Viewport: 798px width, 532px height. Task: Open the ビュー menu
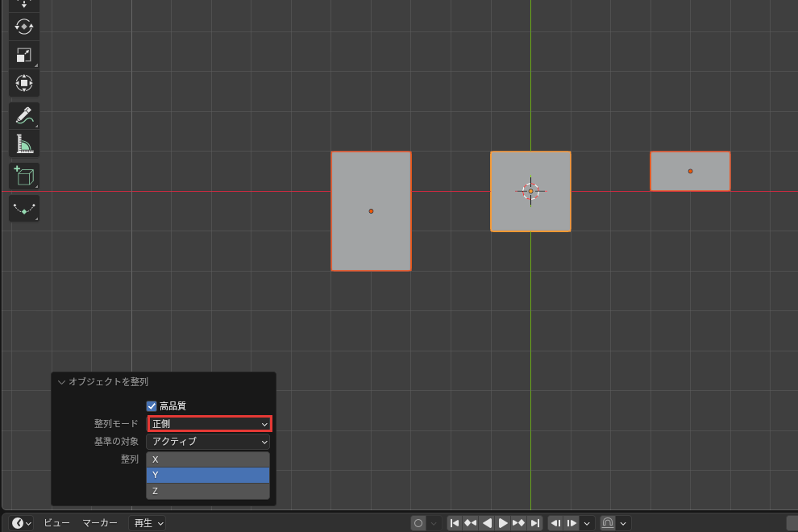[56, 523]
